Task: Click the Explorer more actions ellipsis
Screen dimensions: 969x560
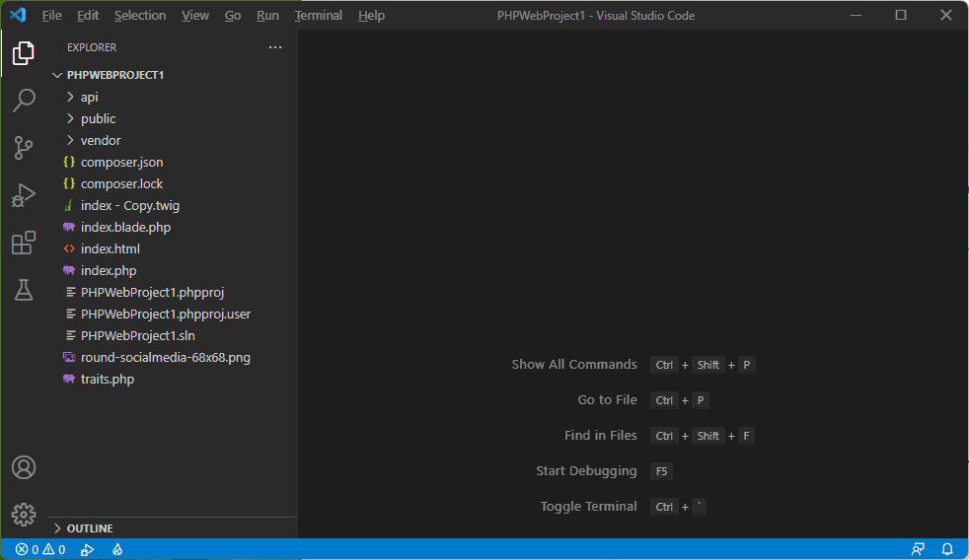Action: click(275, 47)
